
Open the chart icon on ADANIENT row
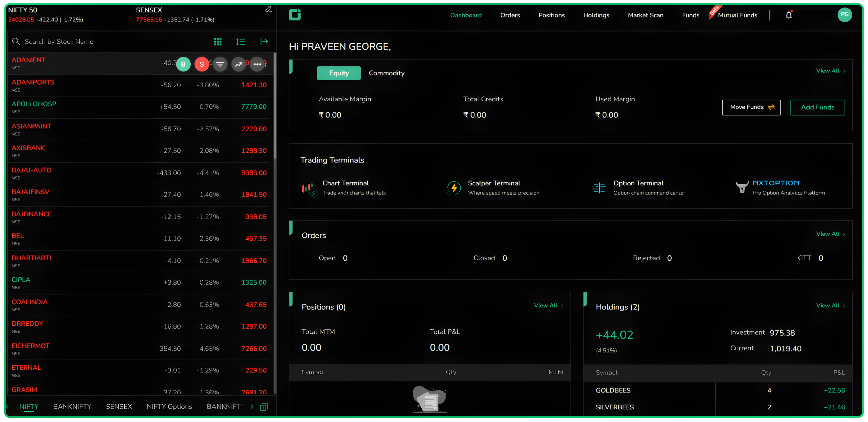[x=239, y=64]
